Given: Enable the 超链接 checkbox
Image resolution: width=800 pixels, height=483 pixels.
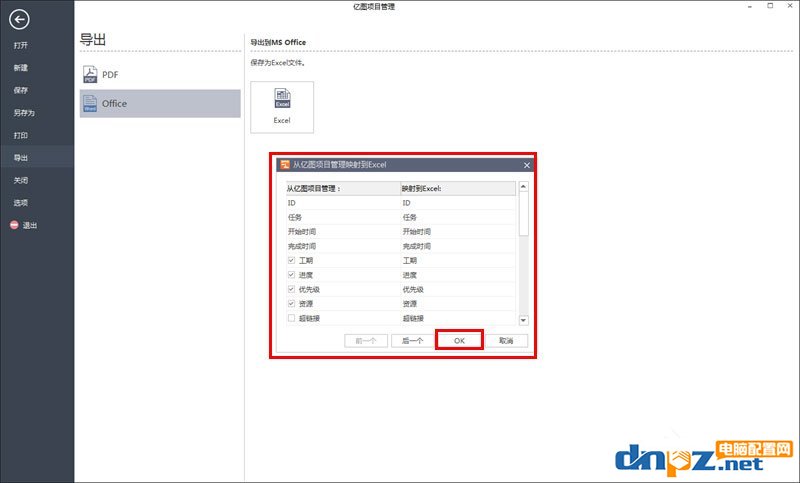Looking at the screenshot, I should point(291,318).
